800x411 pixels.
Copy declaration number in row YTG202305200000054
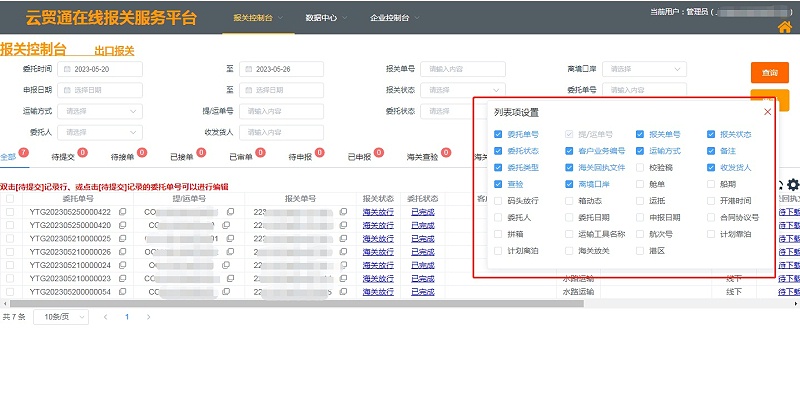tap(343, 292)
